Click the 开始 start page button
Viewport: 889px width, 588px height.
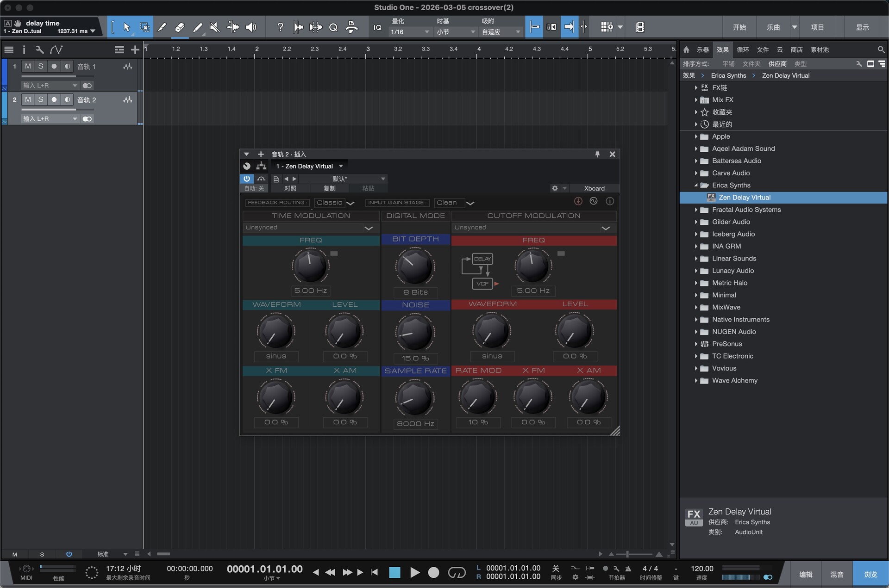tap(739, 27)
